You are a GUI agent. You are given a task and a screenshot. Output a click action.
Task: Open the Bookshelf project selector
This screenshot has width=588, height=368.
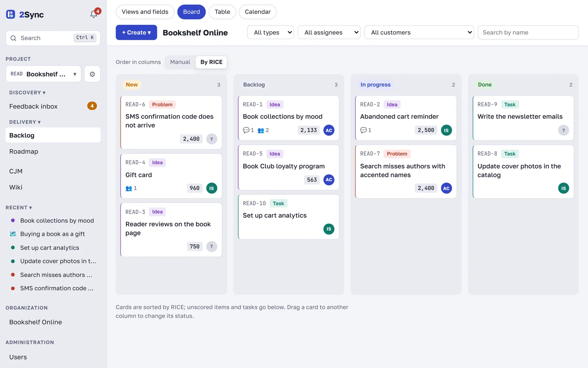click(43, 74)
